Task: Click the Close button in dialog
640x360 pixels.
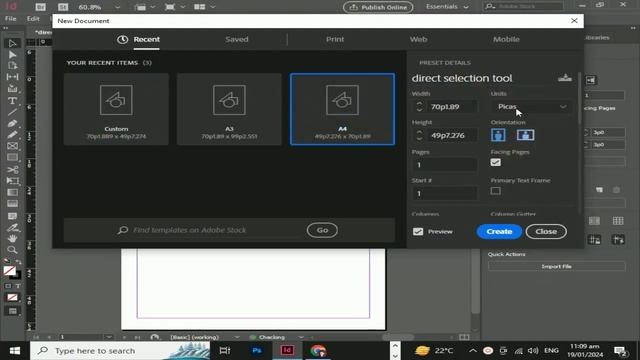Action: click(546, 231)
